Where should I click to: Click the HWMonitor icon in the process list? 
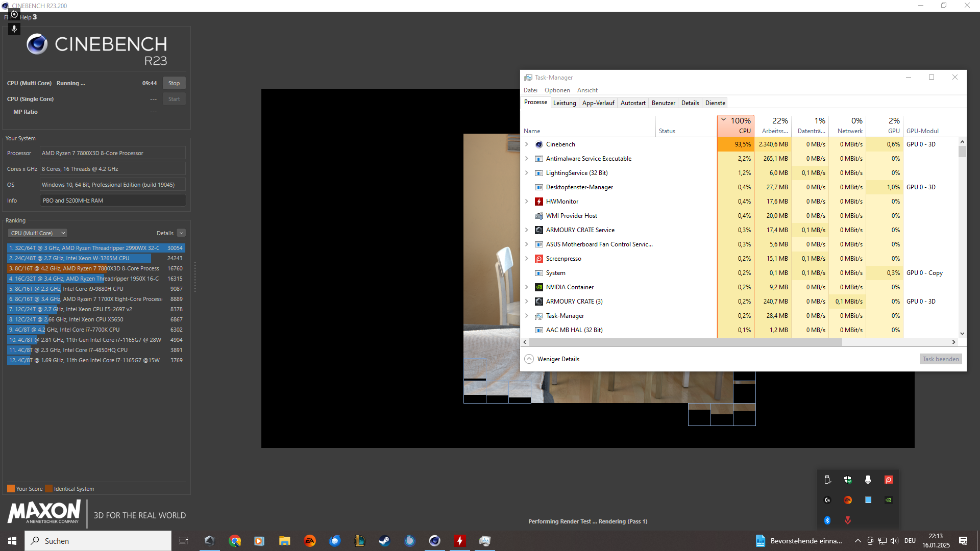[x=538, y=202]
